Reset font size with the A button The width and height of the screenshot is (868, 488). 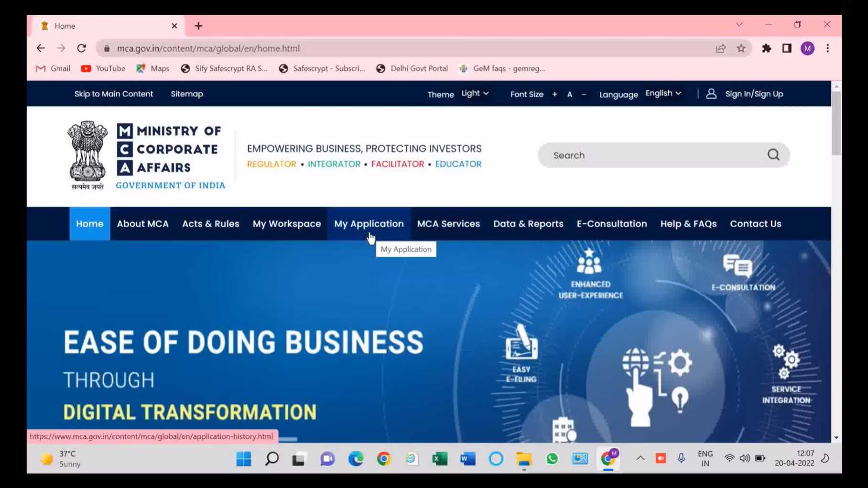pos(569,94)
